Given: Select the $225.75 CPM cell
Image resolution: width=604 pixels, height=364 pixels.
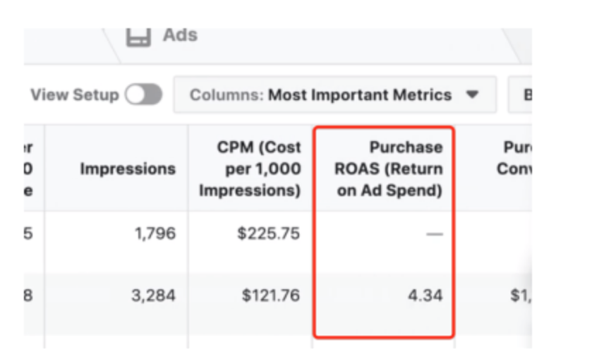Looking at the screenshot, I should click(271, 233).
